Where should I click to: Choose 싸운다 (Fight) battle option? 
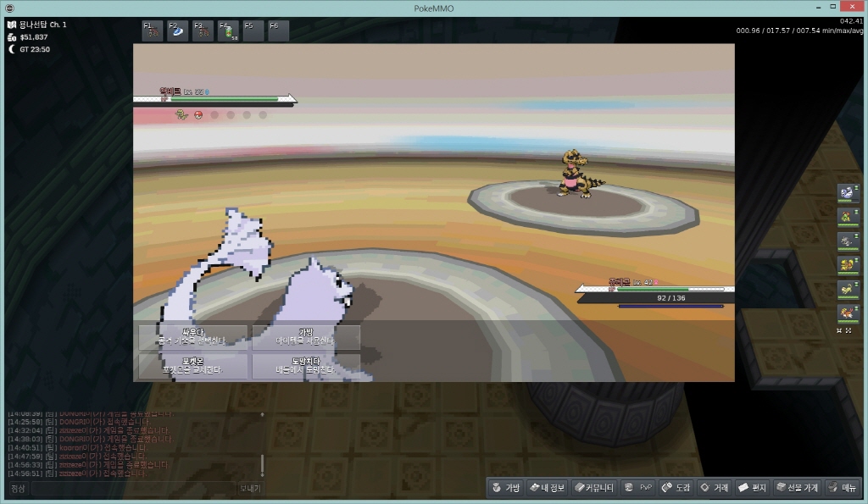(193, 337)
